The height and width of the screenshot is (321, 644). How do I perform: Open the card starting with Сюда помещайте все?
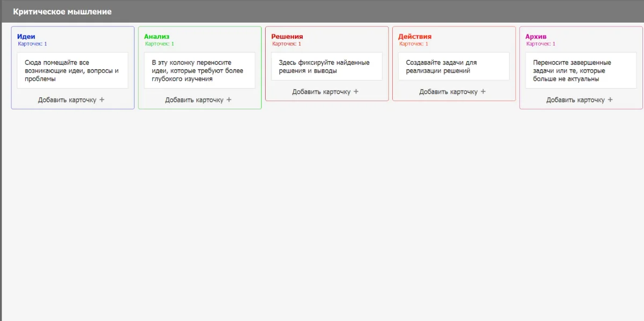[72, 70]
